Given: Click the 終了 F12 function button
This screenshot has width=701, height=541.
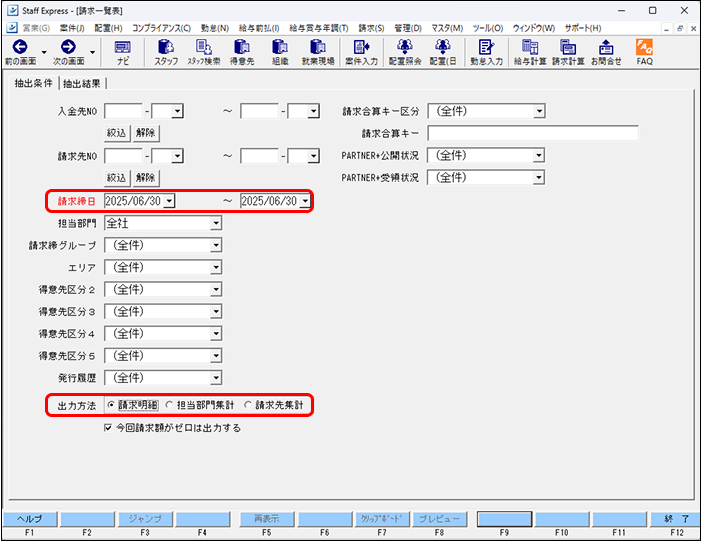Looking at the screenshot, I should click(676, 519).
